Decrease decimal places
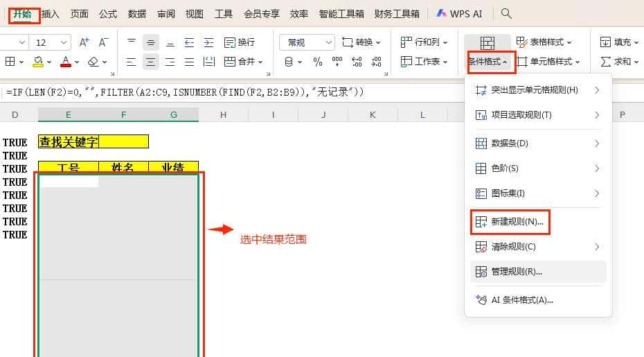Image resolution: width=644 pixels, height=357 pixels. (x=376, y=62)
